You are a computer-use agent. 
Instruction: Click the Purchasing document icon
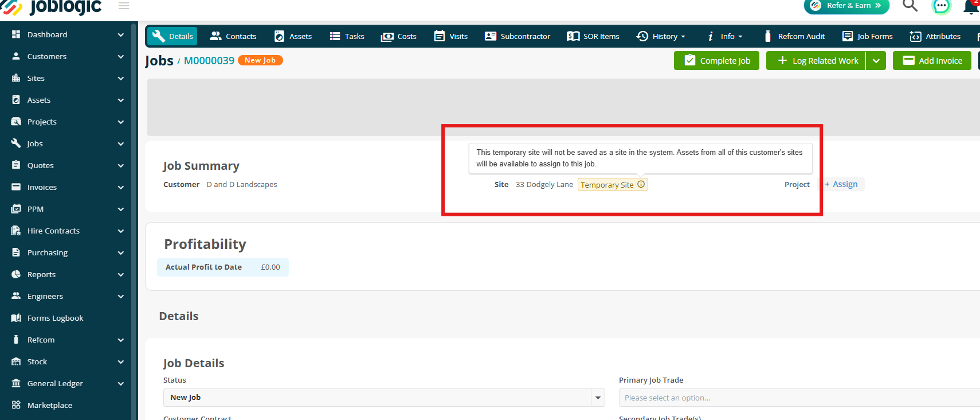[16, 252]
